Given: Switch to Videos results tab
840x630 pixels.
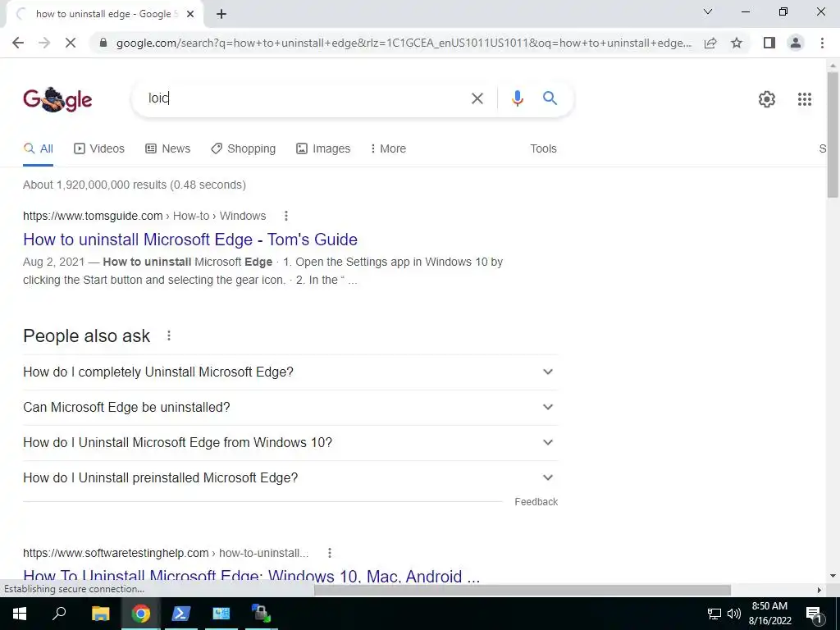Looking at the screenshot, I should [x=99, y=148].
